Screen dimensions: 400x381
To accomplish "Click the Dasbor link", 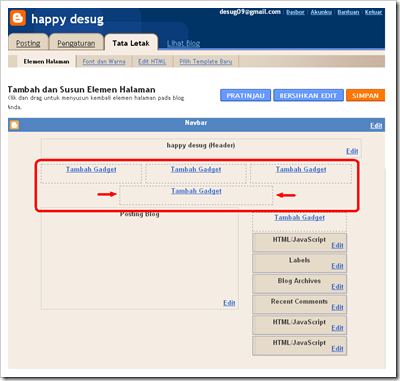I will click(295, 12).
